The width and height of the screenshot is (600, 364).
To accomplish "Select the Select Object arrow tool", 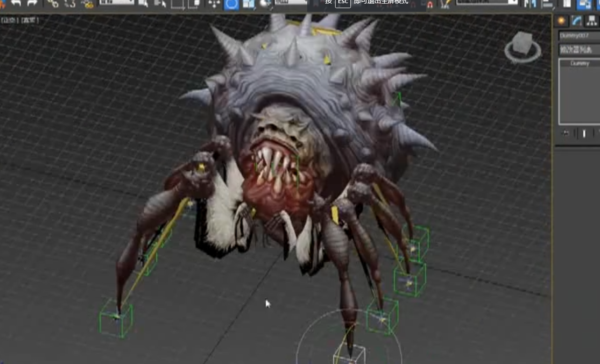I will pos(144,4).
